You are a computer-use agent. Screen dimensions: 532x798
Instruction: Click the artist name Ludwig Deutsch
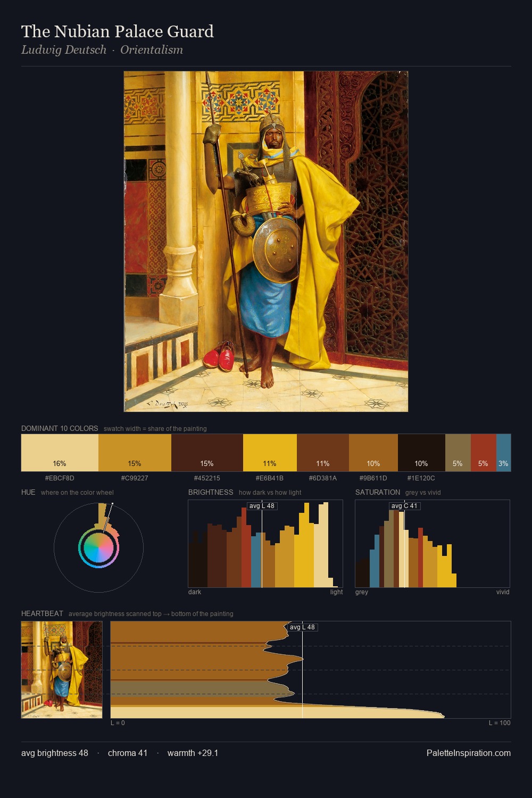pyautogui.click(x=64, y=50)
